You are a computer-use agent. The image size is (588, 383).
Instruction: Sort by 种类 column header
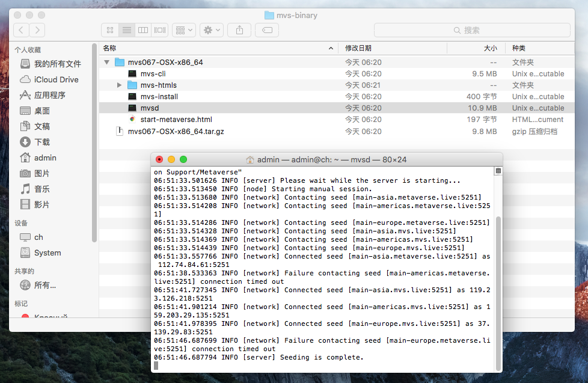click(539, 48)
